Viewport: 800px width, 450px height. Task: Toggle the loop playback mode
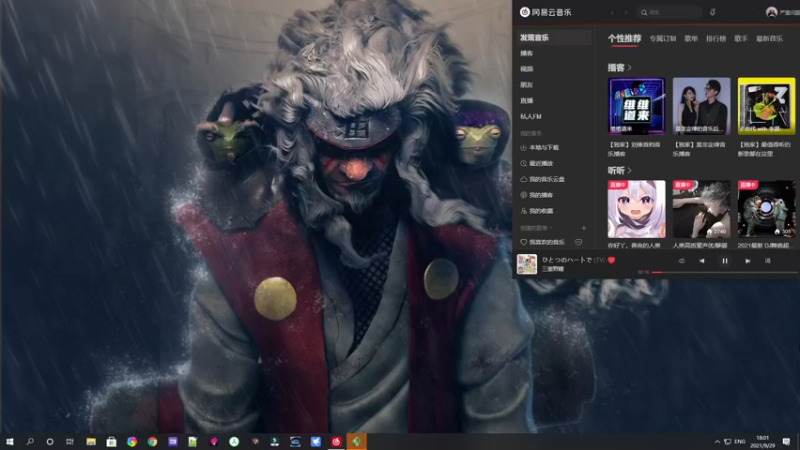(x=682, y=261)
